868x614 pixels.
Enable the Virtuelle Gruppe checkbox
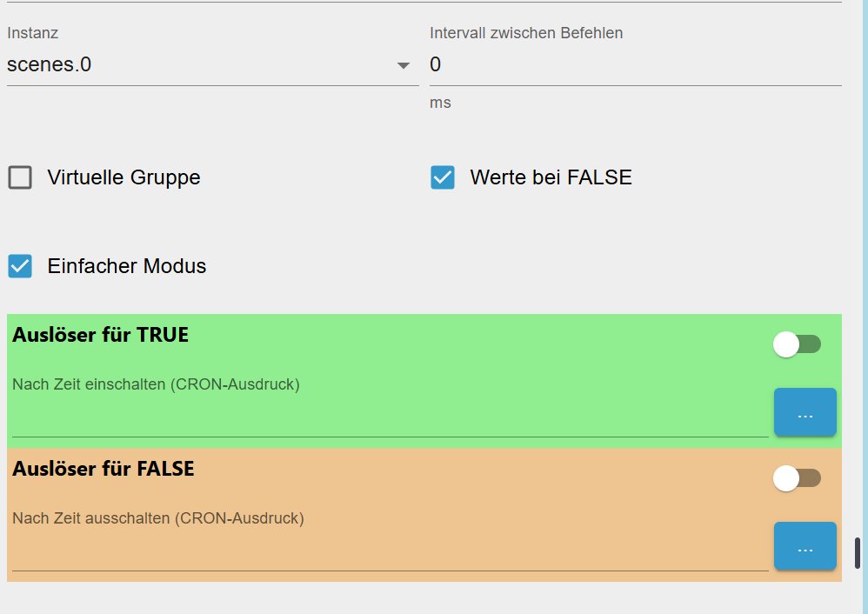pyautogui.click(x=20, y=177)
